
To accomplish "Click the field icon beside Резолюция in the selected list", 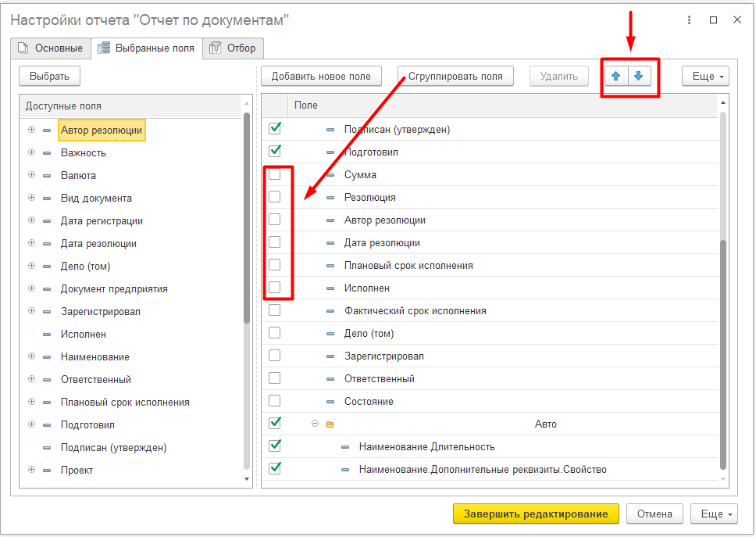I will 330,197.
